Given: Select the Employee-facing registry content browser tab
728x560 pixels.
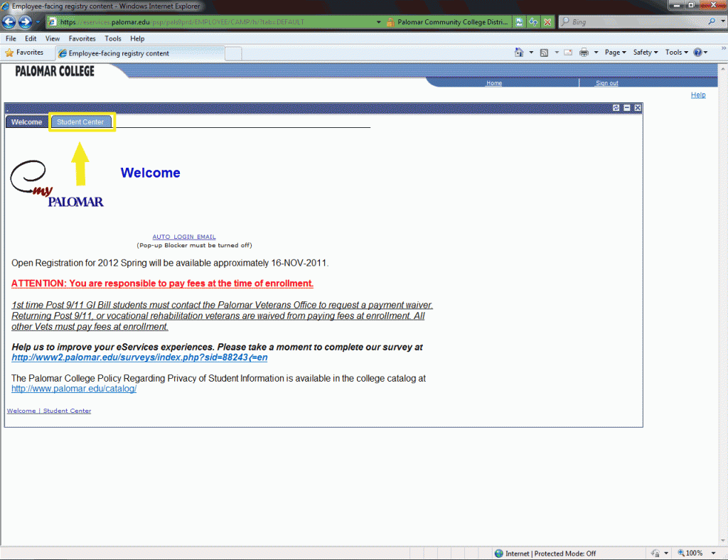Looking at the screenshot, I should click(x=139, y=53).
